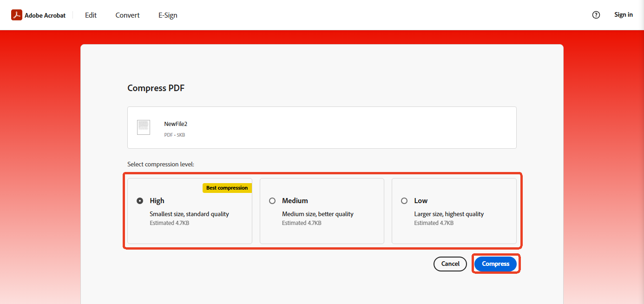
Task: Click 'Smallest size, standard quality' text
Action: (189, 214)
